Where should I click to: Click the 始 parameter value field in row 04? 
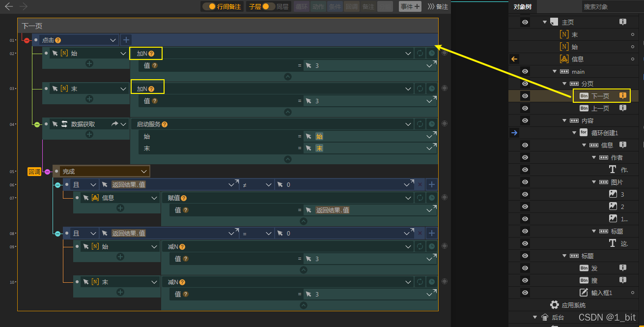point(369,136)
